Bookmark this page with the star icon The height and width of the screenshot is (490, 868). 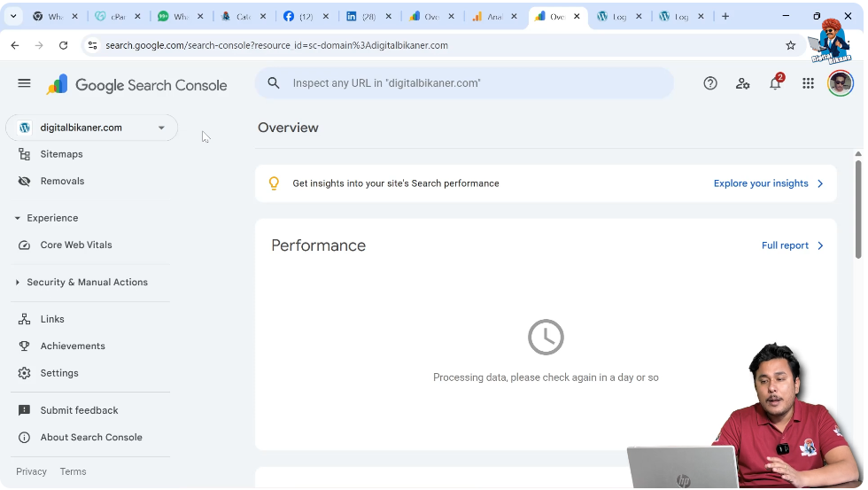tap(790, 45)
